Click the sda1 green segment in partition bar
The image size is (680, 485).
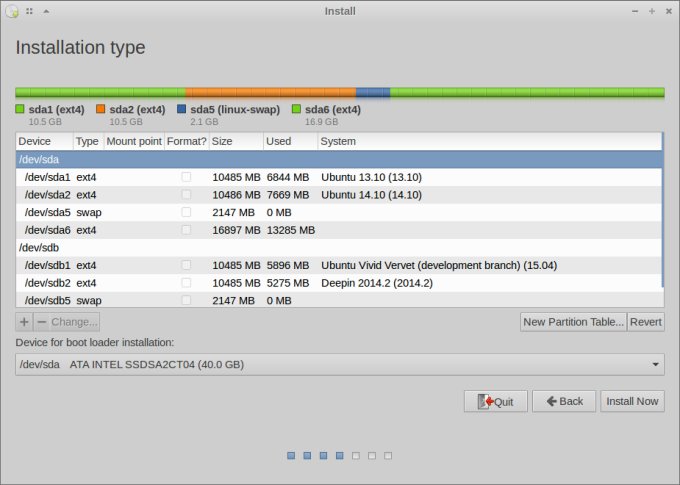(101, 92)
